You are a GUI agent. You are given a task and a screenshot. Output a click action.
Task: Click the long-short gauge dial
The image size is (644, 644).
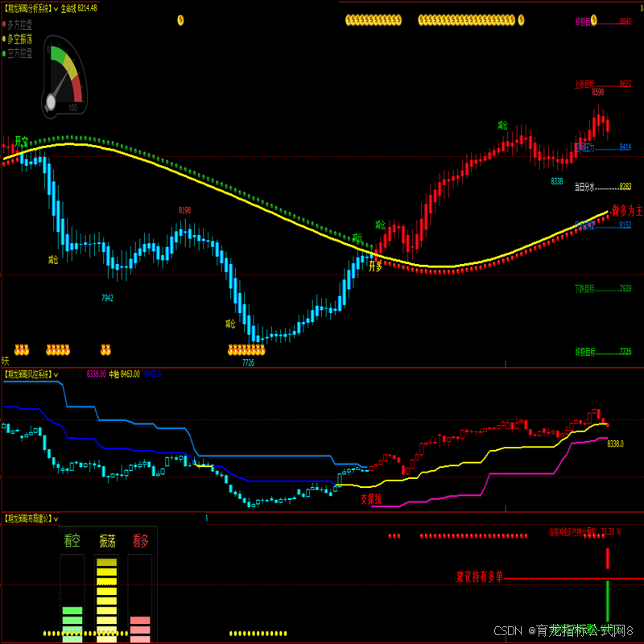point(64,77)
